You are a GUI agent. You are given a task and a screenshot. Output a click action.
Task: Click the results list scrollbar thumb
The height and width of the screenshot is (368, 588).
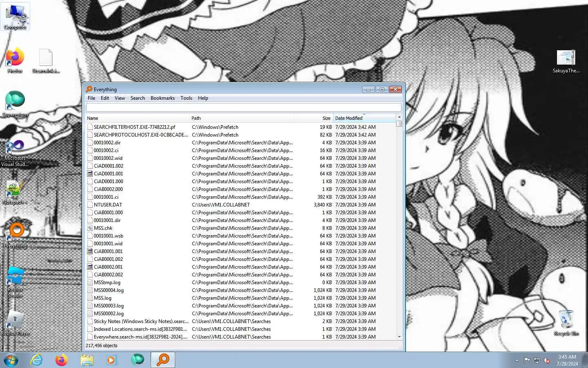pos(399,123)
